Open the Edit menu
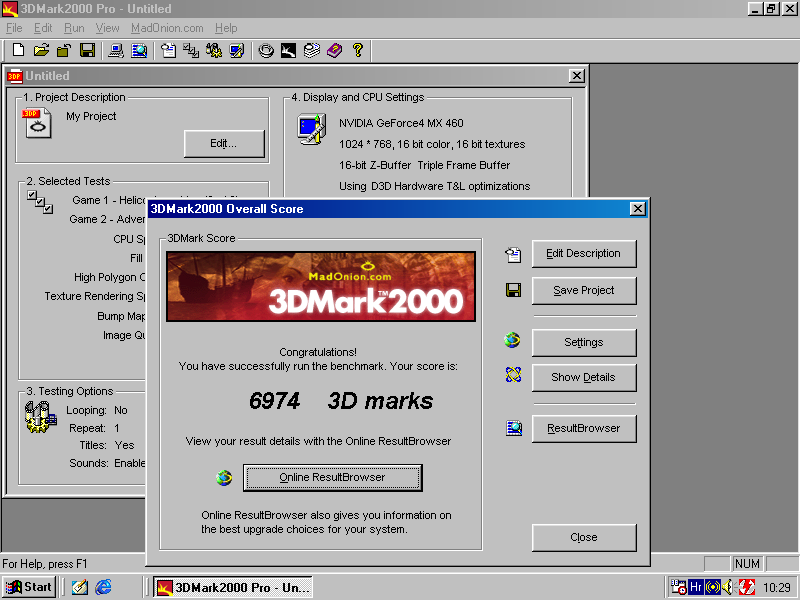The height and width of the screenshot is (600, 800). pos(43,28)
